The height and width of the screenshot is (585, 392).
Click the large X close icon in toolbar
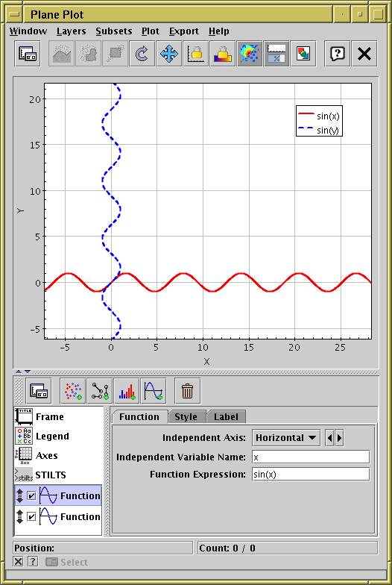point(364,54)
